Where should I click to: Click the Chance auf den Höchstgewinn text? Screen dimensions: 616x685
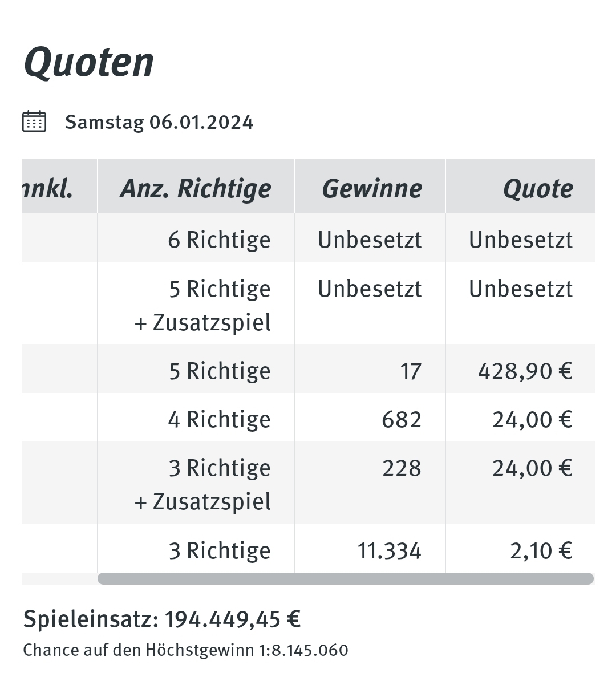[185, 650]
